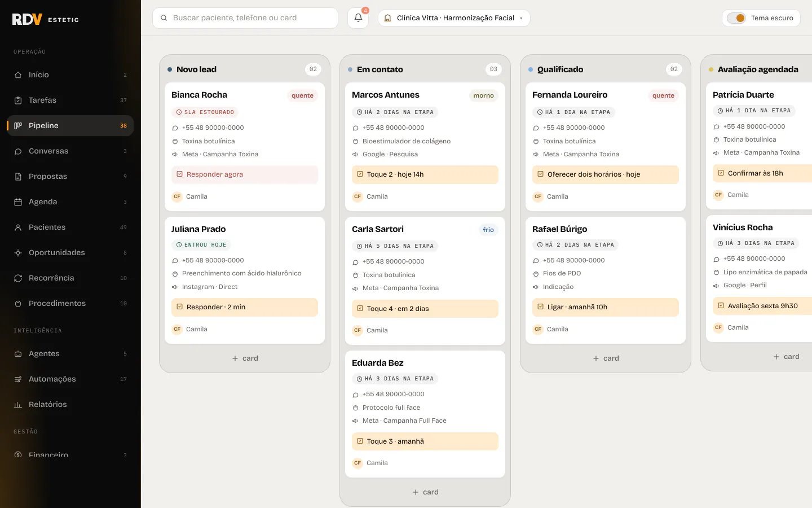Click the Conversas chat bubble icon
Viewport: 812px width, 508px height.
click(x=18, y=151)
